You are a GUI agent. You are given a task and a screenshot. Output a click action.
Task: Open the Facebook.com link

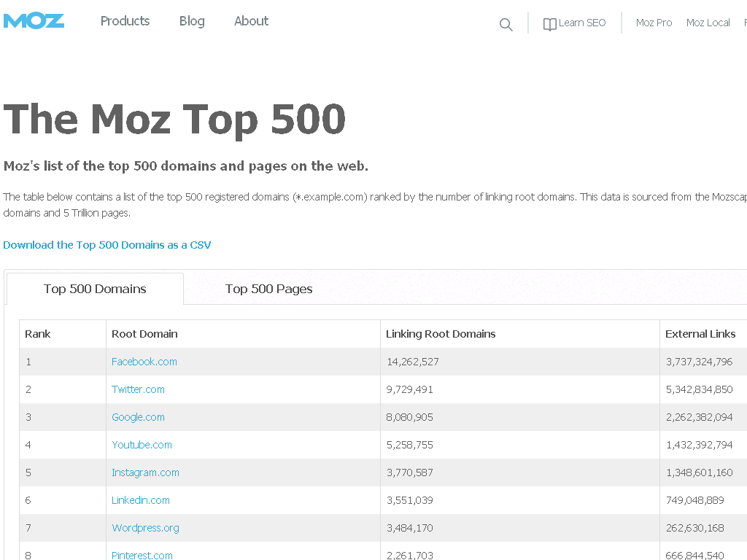(144, 362)
